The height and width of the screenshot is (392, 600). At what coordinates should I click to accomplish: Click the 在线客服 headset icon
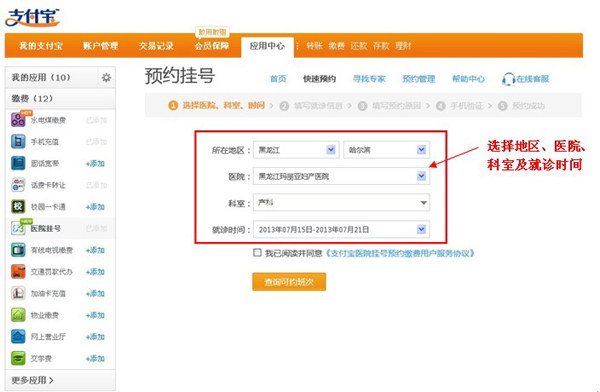point(508,79)
